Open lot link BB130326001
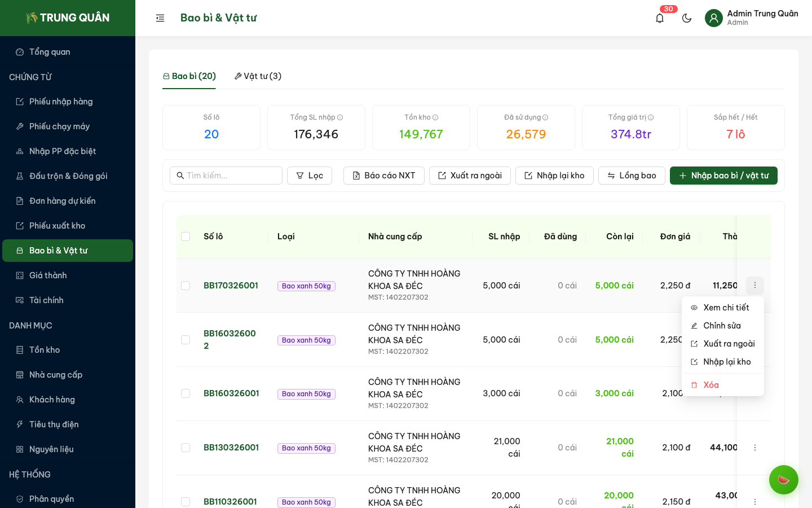812x508 pixels. click(231, 448)
